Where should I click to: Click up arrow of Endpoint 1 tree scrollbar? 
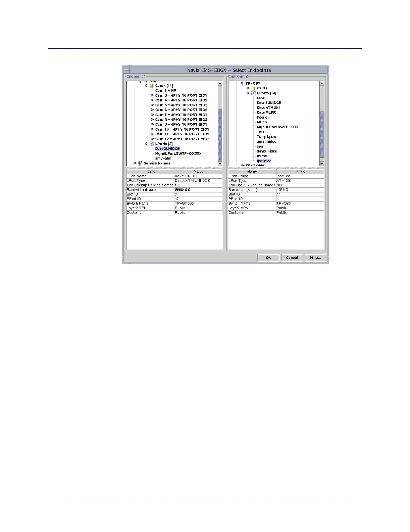tap(220, 83)
